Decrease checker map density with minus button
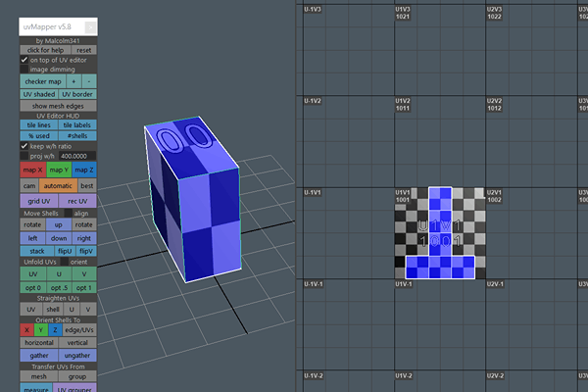The image size is (588, 392). (x=89, y=81)
